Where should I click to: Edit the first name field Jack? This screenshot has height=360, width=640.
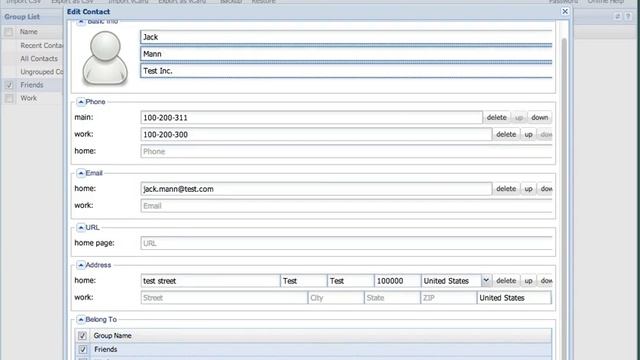(x=346, y=37)
